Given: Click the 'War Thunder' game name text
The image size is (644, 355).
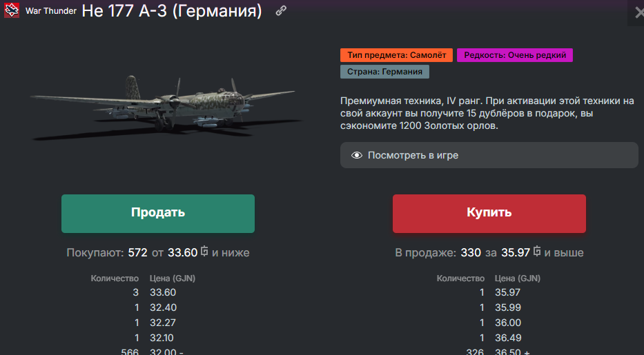Looking at the screenshot, I should pyautogui.click(x=51, y=11).
